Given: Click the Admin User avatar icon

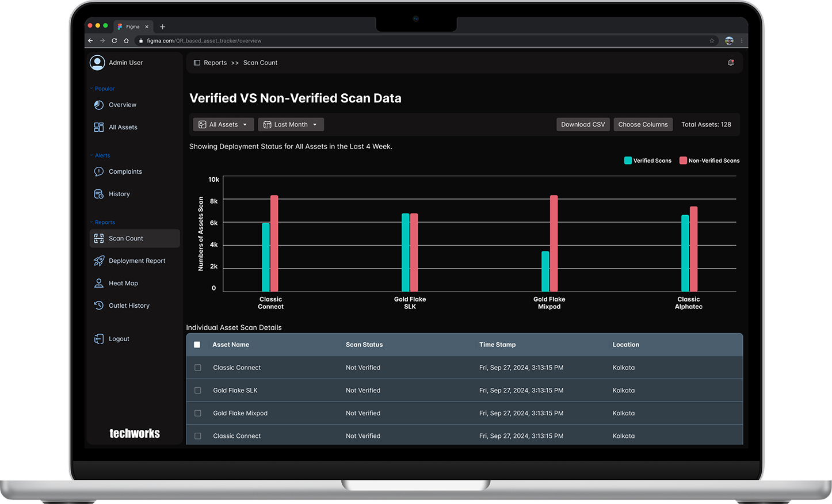Looking at the screenshot, I should click(97, 63).
